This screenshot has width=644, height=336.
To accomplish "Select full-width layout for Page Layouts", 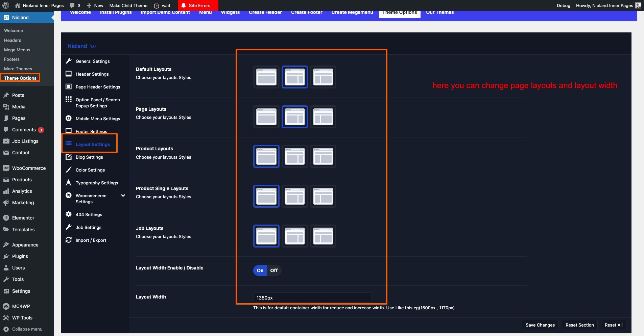I will coord(266,117).
